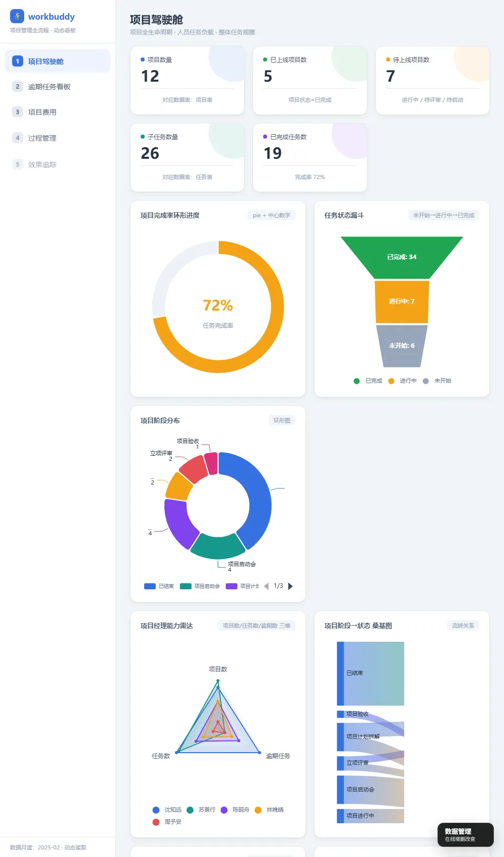Toggle 陈砚舟 legend in radar chart
The image size is (504, 857).
click(235, 810)
